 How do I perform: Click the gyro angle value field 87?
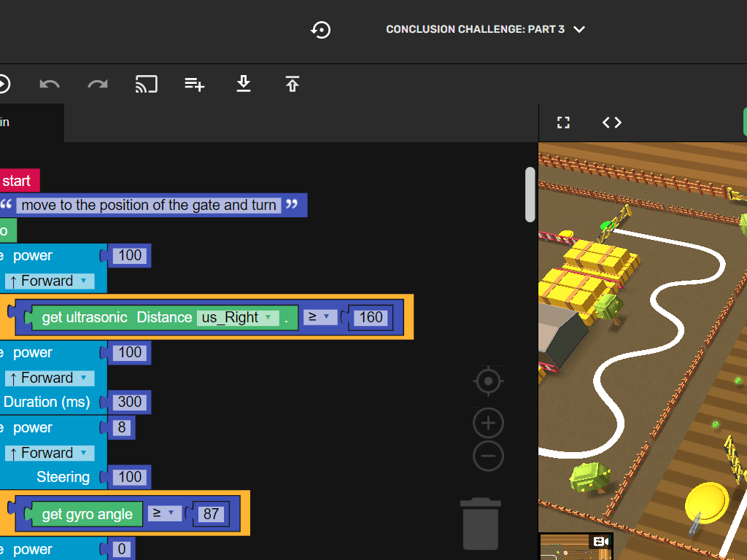coord(211,514)
